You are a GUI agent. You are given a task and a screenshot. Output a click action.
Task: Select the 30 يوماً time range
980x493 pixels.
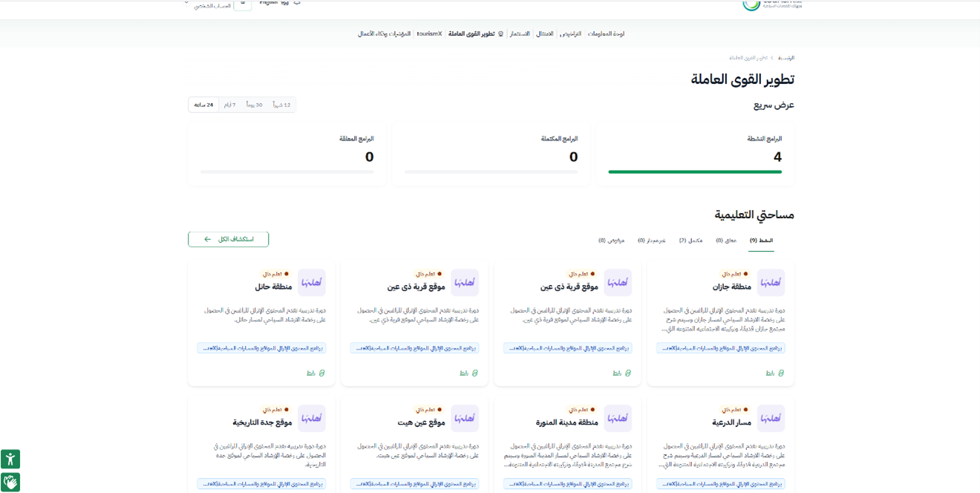255,105
